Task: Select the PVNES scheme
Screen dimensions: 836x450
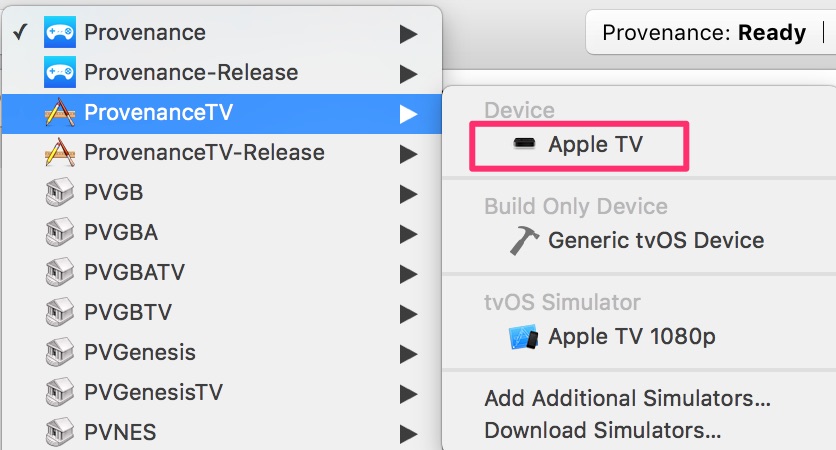Action: point(120,433)
